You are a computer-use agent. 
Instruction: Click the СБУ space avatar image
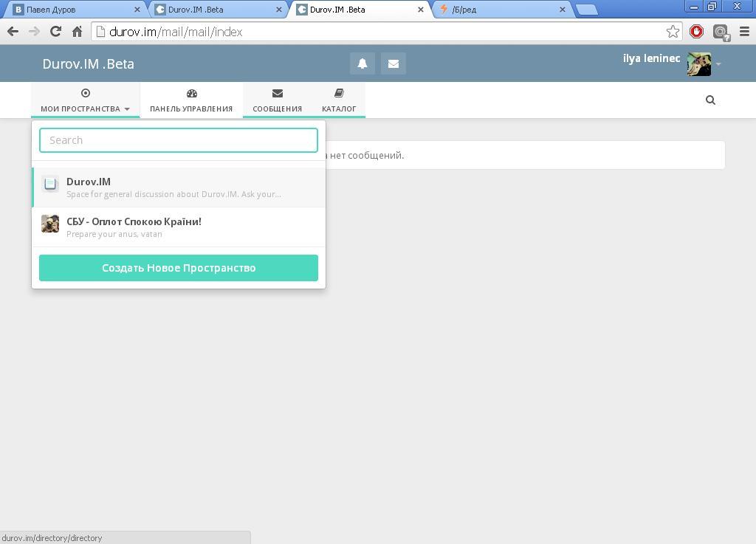coord(50,224)
